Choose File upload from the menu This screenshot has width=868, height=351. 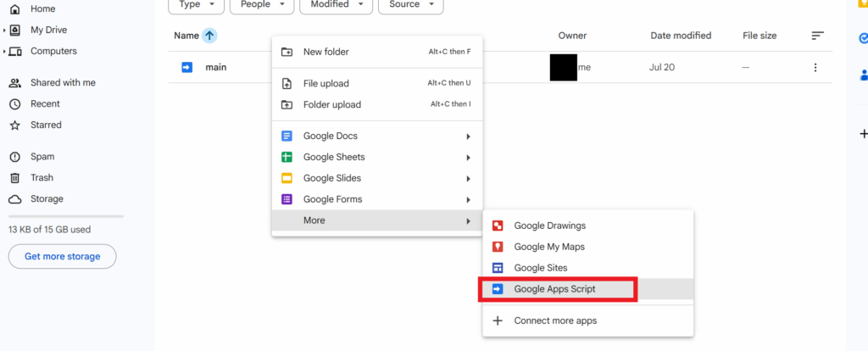(377, 84)
